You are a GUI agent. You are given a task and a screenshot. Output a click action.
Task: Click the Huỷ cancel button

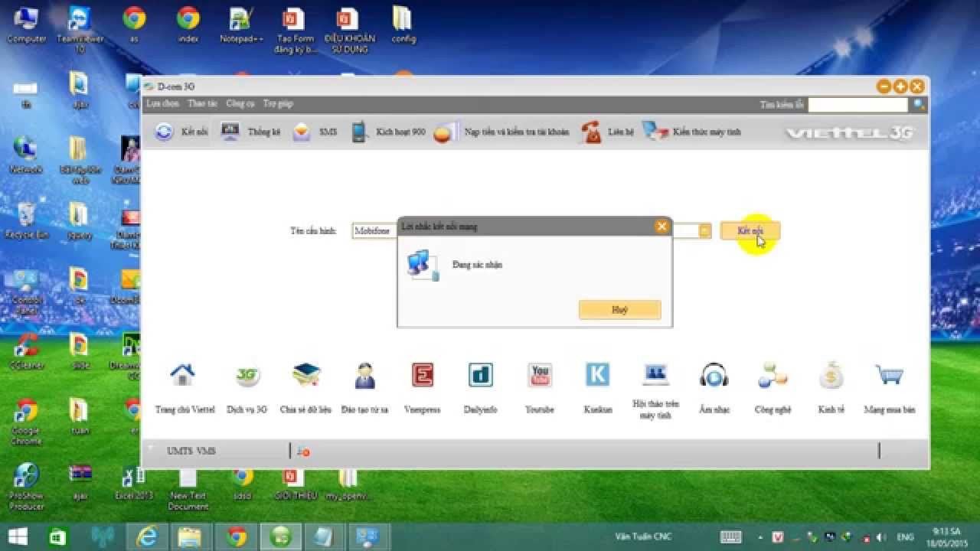point(620,310)
